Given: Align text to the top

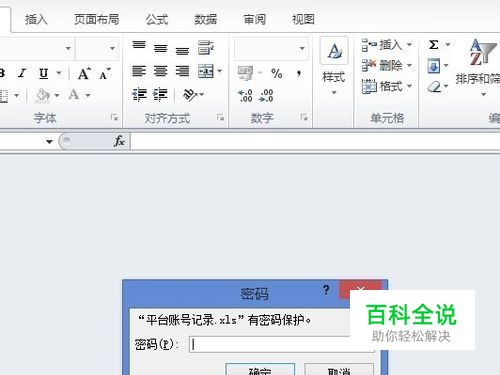Looking at the screenshot, I should click(x=139, y=46).
